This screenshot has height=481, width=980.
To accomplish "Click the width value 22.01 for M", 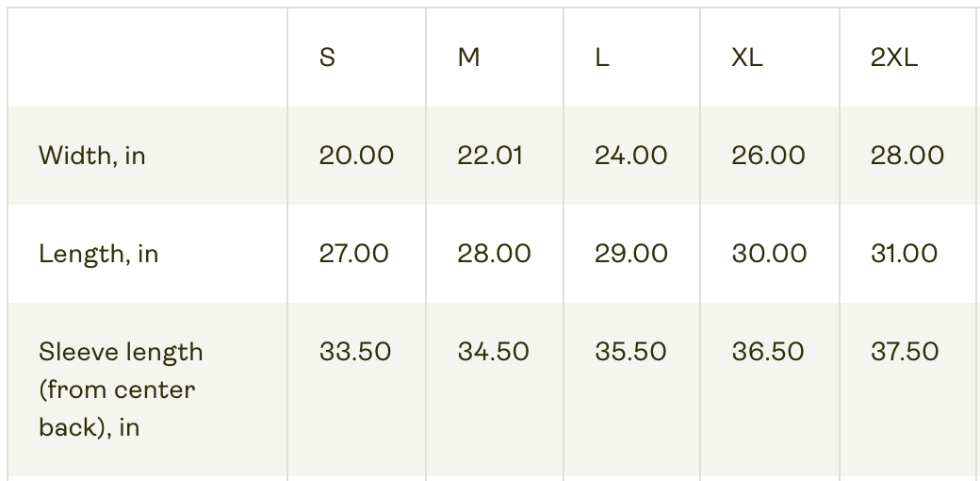I will (490, 156).
